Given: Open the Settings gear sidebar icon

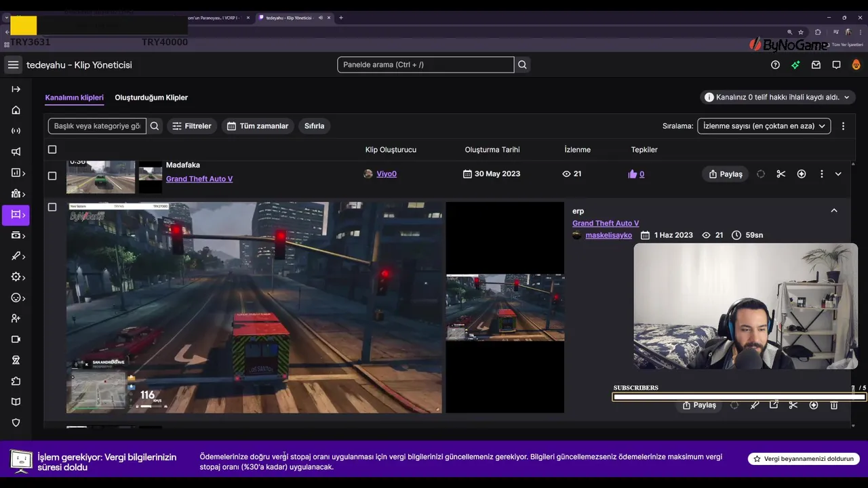Looking at the screenshot, I should point(16,277).
